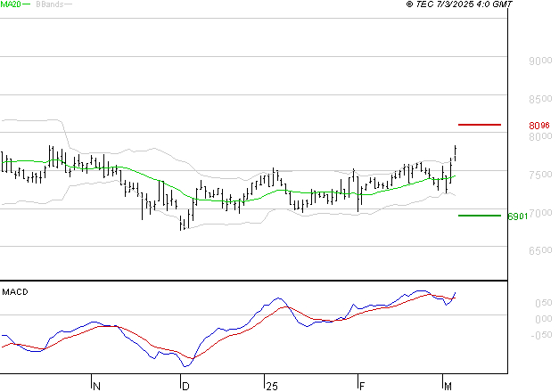Click the green 6901 support value

518,216
